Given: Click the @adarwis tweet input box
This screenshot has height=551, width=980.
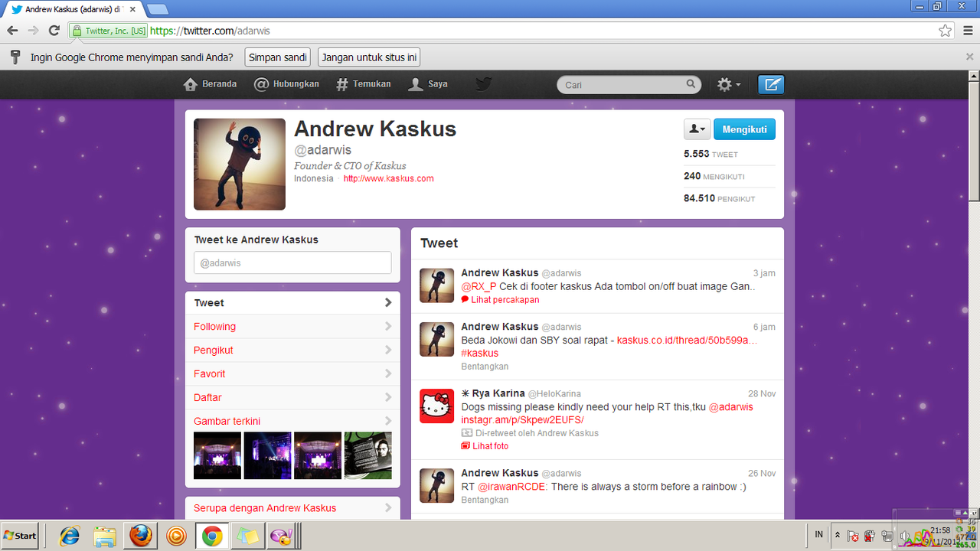Looking at the screenshot, I should (292, 262).
